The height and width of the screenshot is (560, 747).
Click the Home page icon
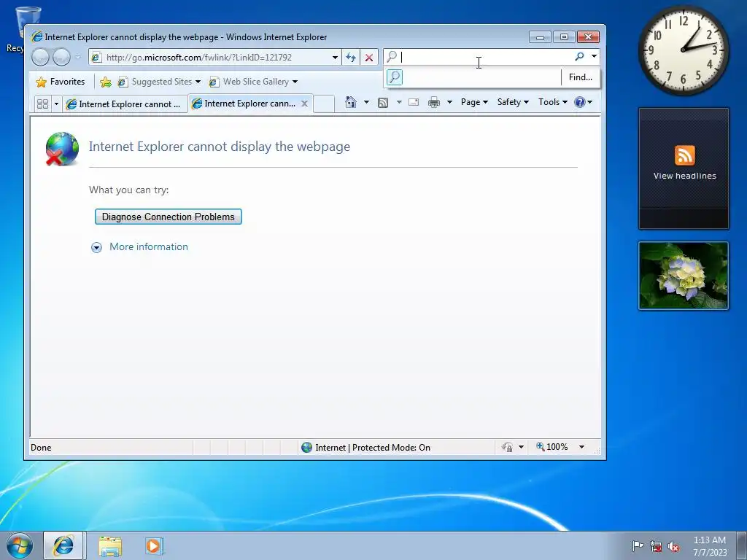pos(351,102)
